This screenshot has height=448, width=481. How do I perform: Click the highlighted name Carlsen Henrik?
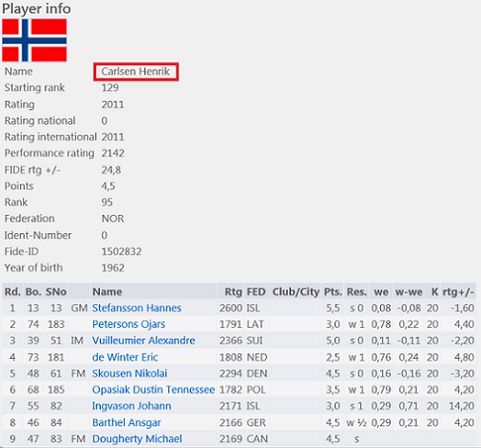tap(135, 72)
